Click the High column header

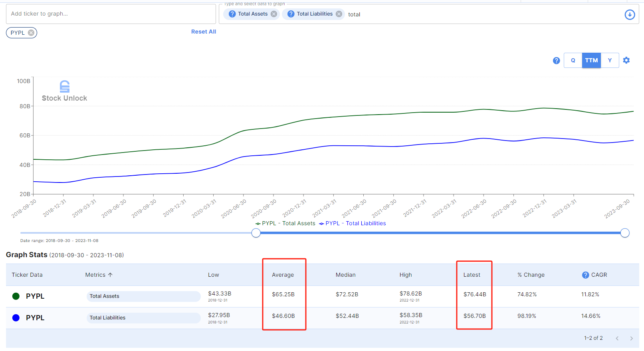click(x=406, y=275)
